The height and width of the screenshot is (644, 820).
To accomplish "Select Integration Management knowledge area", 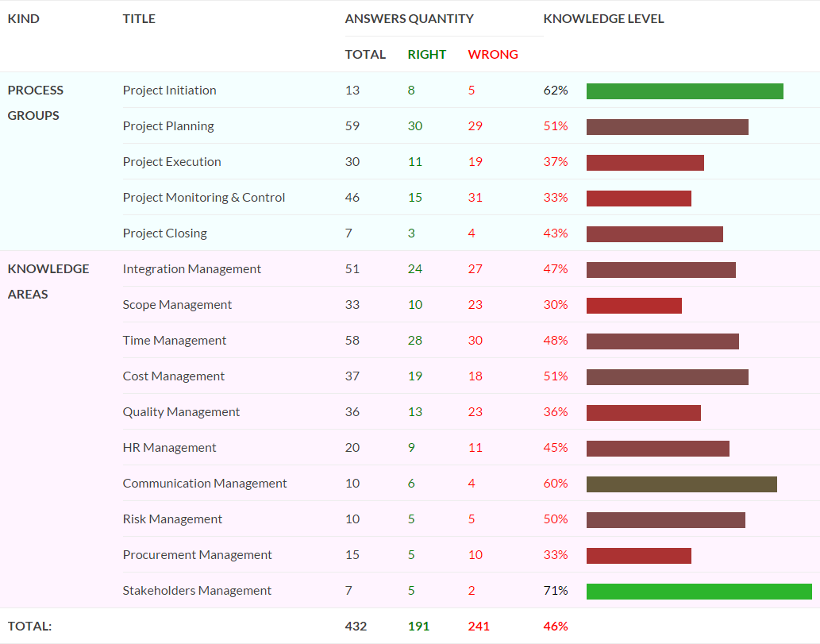I will coord(192,269).
